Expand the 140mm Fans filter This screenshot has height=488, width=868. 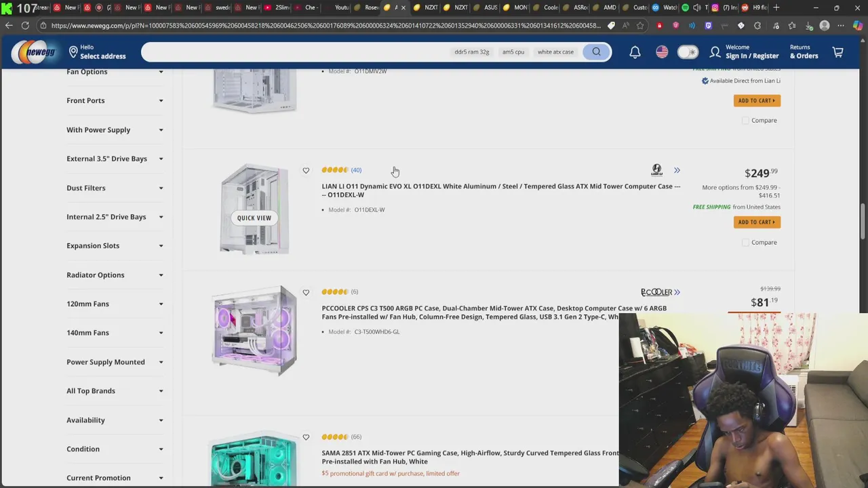coord(115,333)
